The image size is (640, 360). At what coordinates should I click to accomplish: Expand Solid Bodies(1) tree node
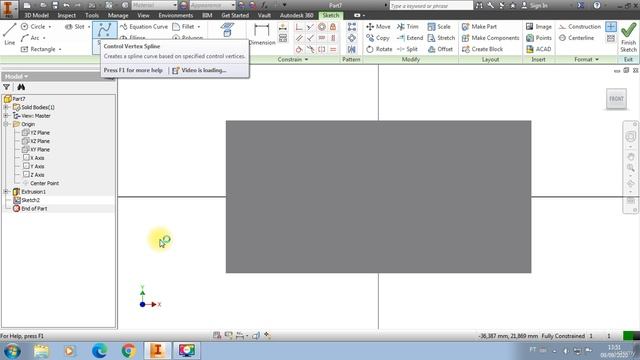(x=6, y=107)
